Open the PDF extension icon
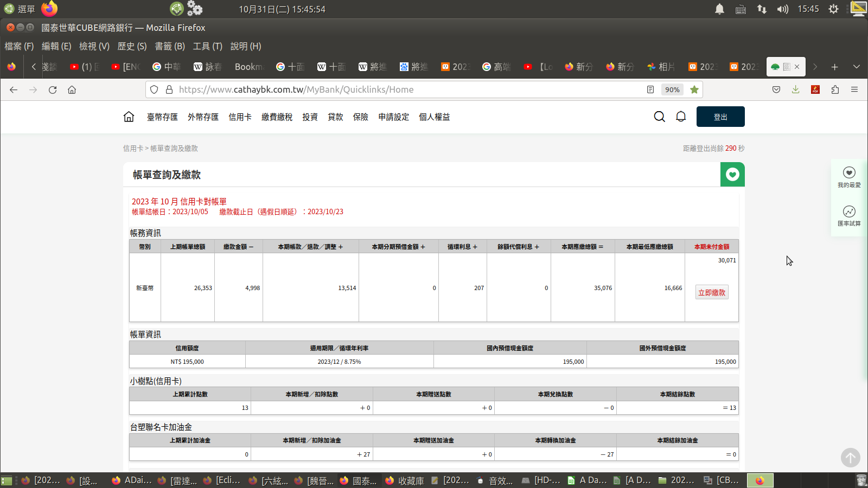Image resolution: width=868 pixels, height=488 pixels. coord(815,89)
